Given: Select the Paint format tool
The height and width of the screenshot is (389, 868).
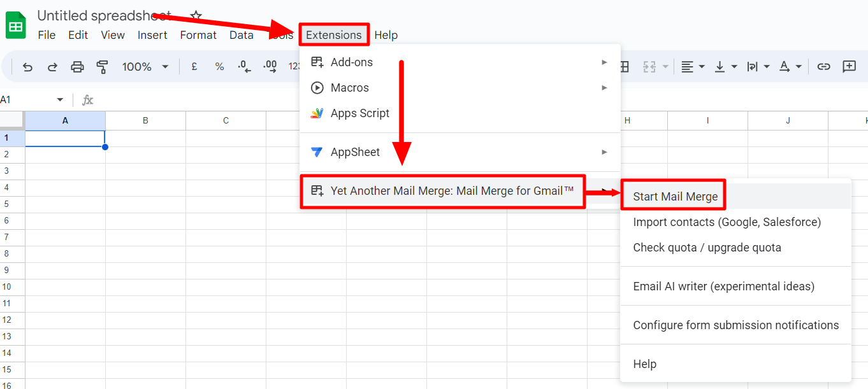Looking at the screenshot, I should 102,67.
